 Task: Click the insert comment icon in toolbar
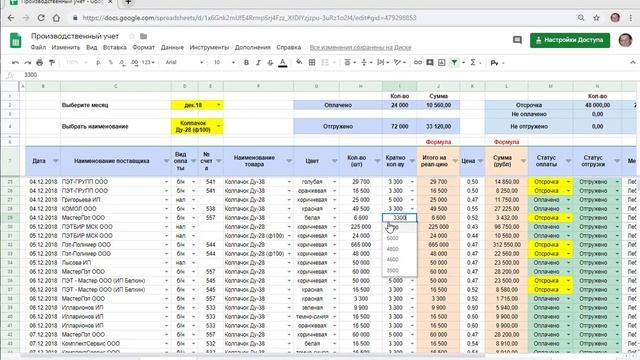(430, 62)
